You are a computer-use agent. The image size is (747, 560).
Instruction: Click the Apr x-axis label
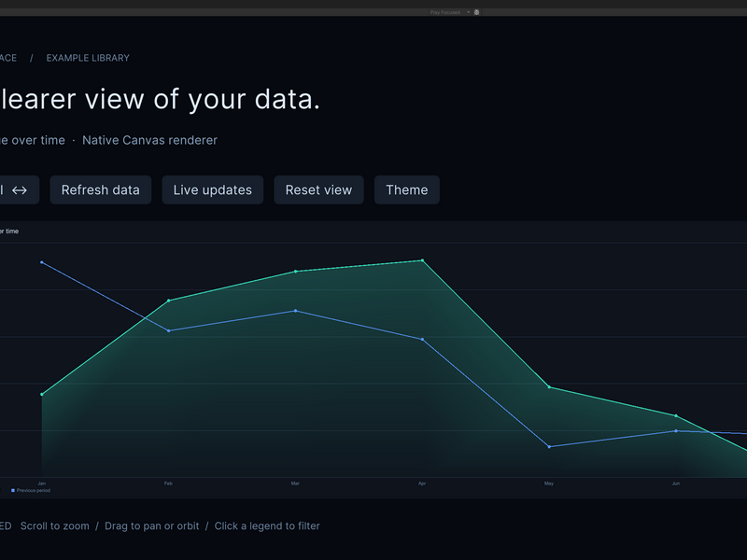422,483
